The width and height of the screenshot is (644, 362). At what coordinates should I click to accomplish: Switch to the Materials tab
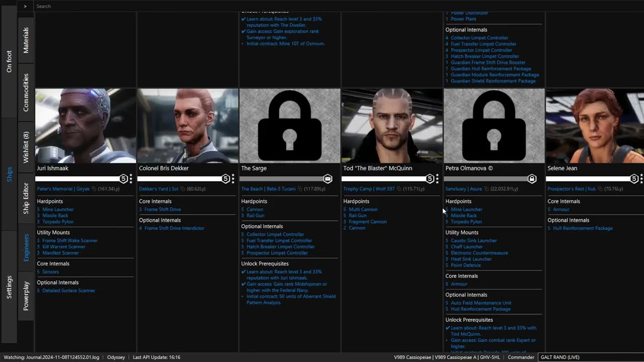pos(26,40)
